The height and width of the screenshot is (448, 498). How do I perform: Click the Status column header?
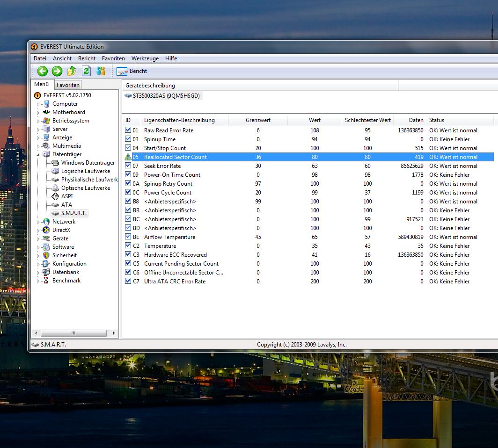tap(436, 120)
